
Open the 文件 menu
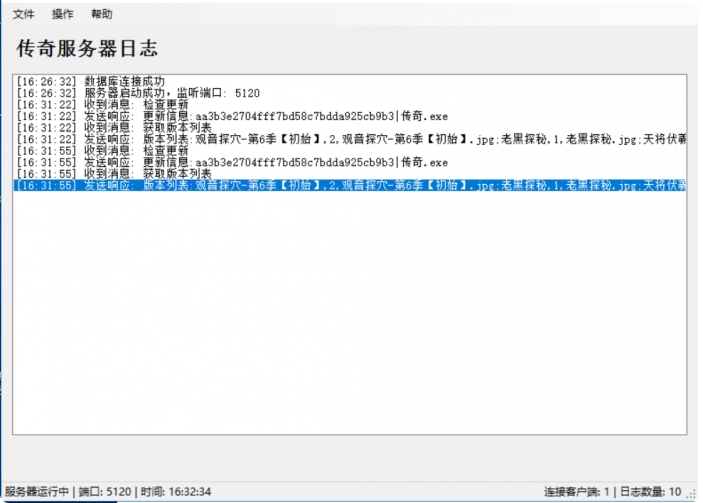(23, 15)
